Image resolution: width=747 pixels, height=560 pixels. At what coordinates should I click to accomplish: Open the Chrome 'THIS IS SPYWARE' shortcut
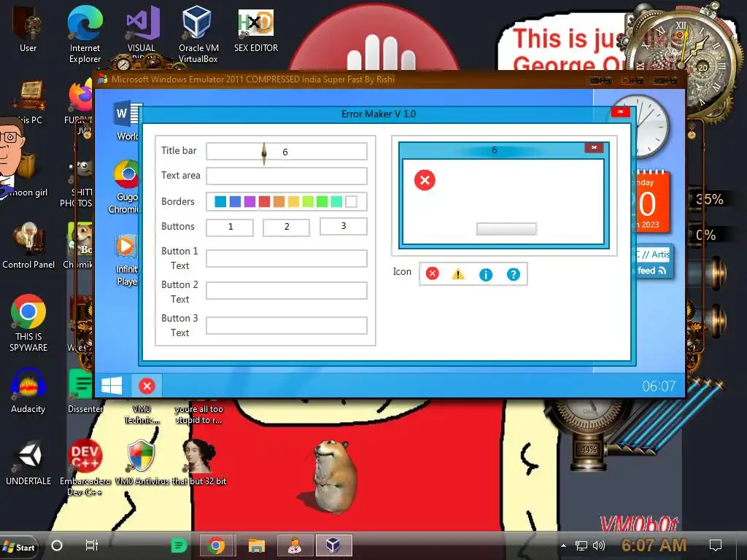click(28, 323)
